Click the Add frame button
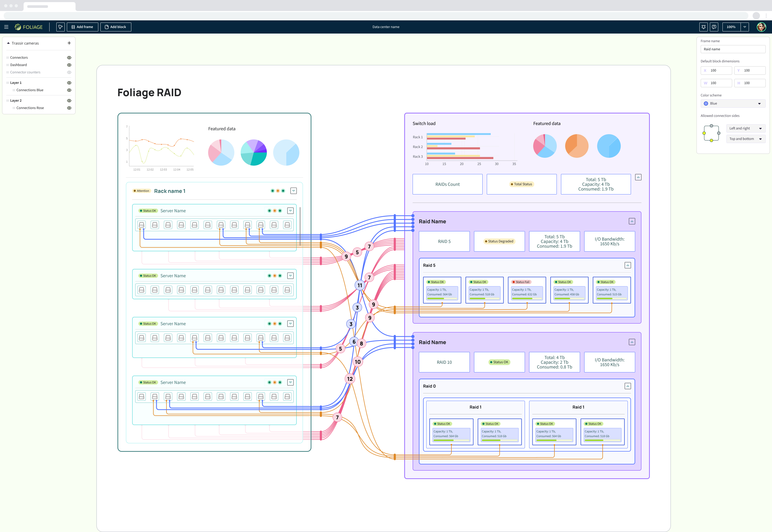The image size is (772, 532). point(82,27)
